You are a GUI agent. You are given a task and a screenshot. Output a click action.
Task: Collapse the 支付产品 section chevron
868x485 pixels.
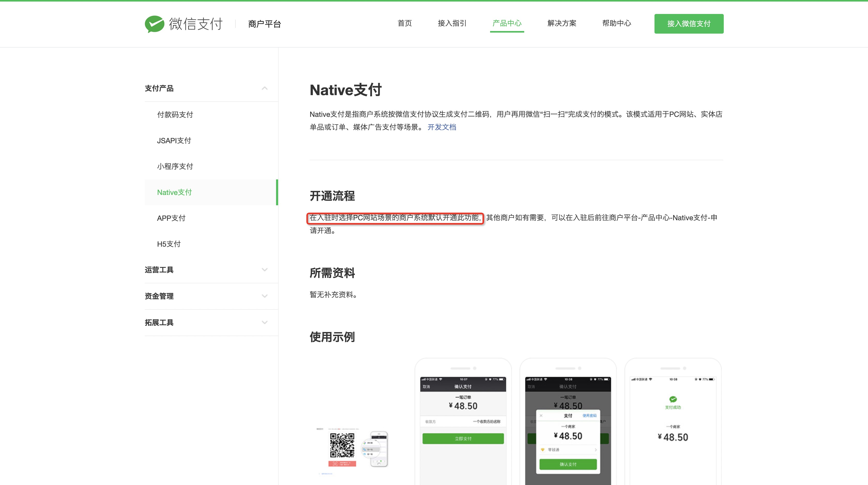point(264,88)
